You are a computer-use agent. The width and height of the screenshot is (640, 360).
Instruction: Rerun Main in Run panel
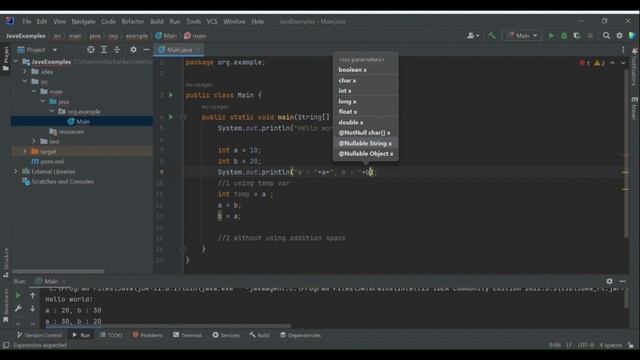click(x=18, y=295)
